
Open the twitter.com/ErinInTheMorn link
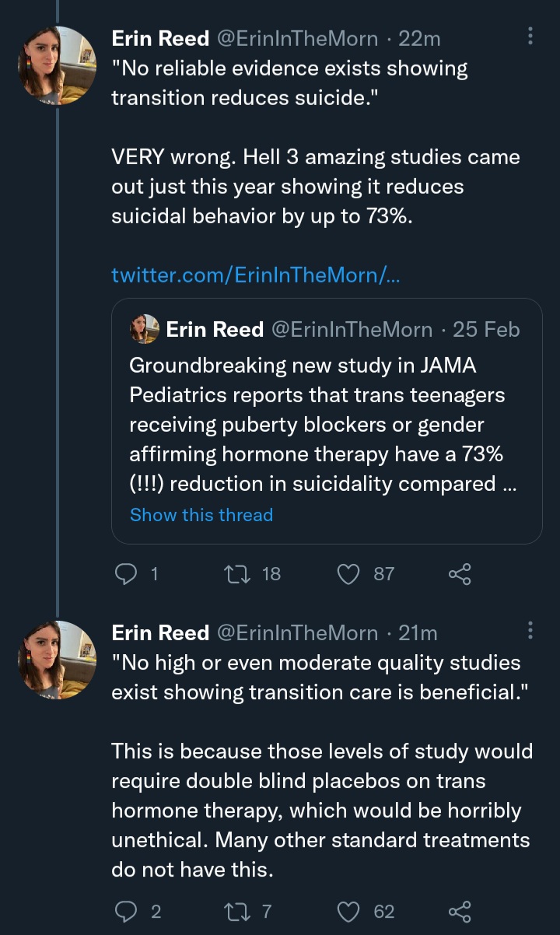click(256, 275)
